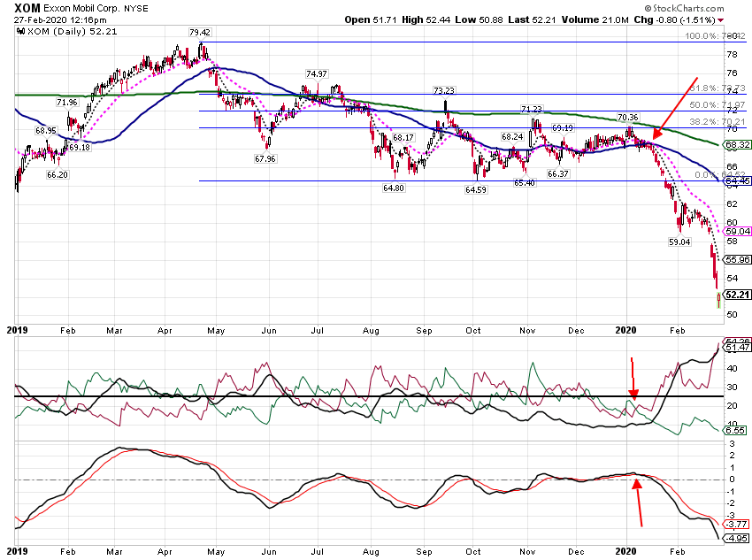Select the Exxon Mobil Corp. company name
Image resolution: width=752 pixels, height=560 pixels.
pyautogui.click(x=82, y=9)
